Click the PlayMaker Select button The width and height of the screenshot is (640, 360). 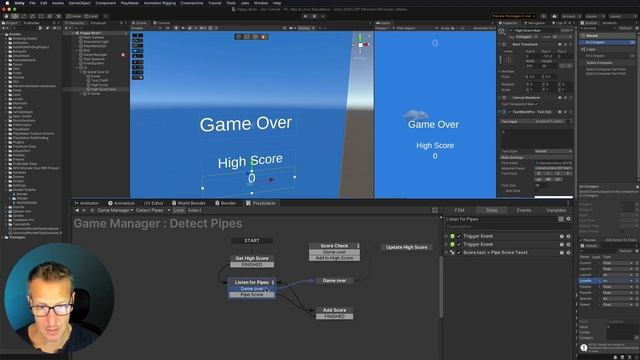pos(194,210)
